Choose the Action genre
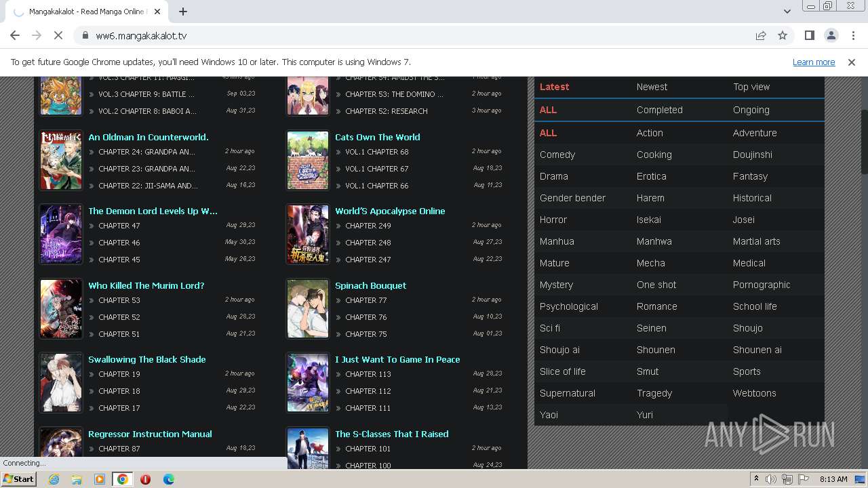868x488 pixels. 650,133
